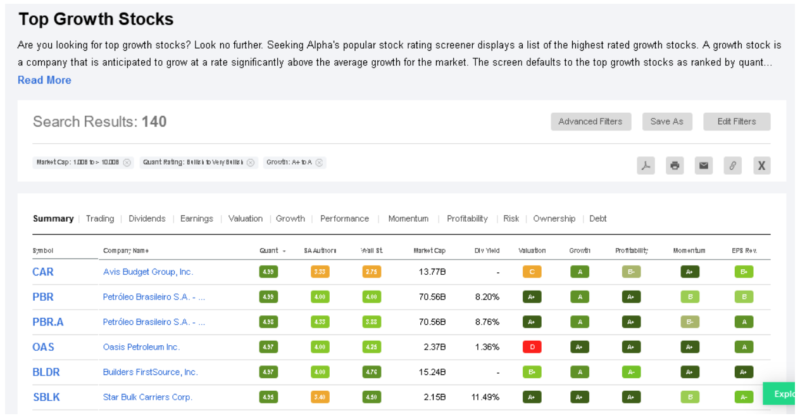
Task: Select the 2.37B market cap value
Action: coord(434,347)
